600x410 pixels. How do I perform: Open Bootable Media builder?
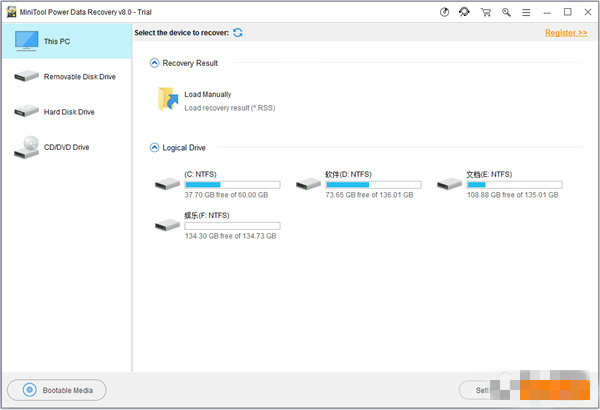[x=57, y=390]
